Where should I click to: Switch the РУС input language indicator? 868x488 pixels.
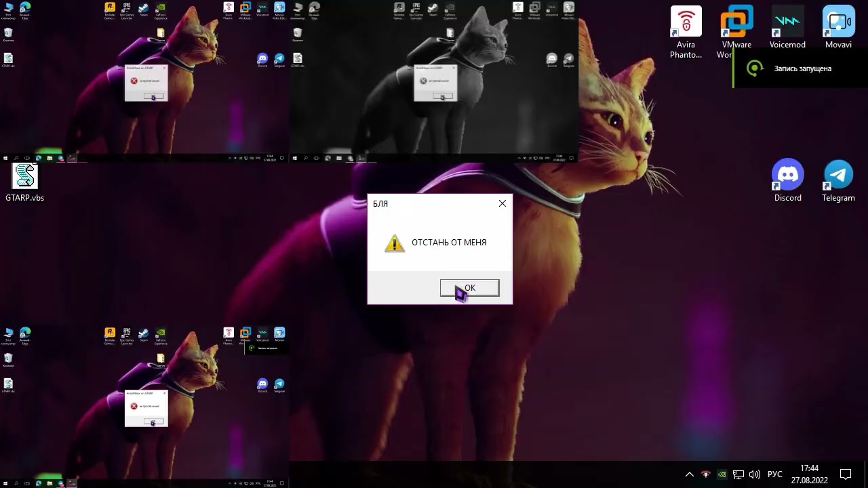[774, 474]
